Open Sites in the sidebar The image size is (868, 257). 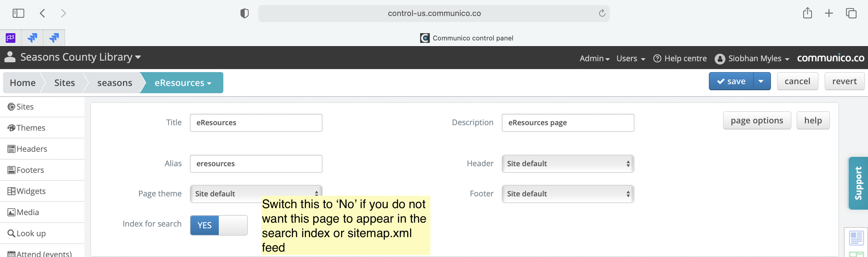pyautogui.click(x=42, y=107)
